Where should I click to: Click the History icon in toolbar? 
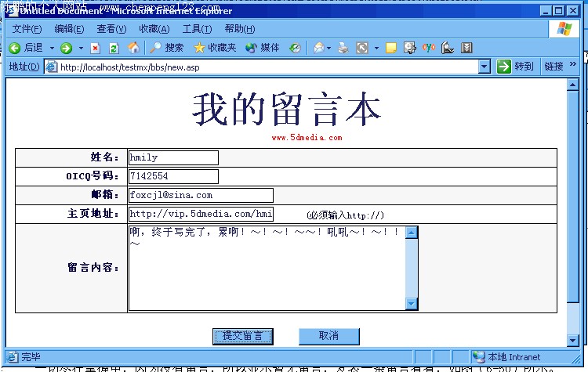[x=295, y=48]
